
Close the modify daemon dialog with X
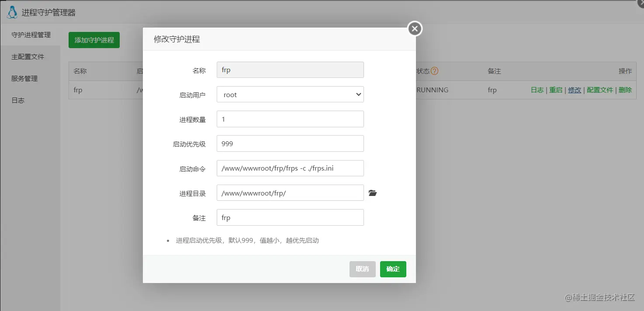click(415, 29)
